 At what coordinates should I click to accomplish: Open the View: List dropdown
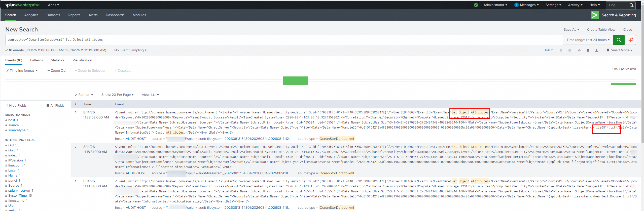pyautogui.click(x=150, y=95)
